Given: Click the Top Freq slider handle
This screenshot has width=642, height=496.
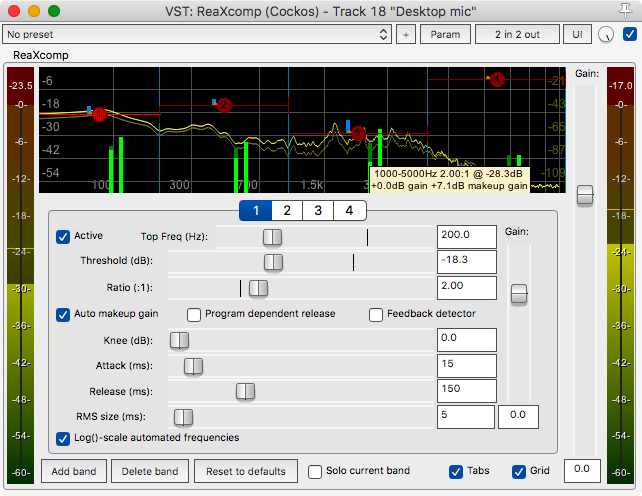Looking at the screenshot, I should (272, 237).
